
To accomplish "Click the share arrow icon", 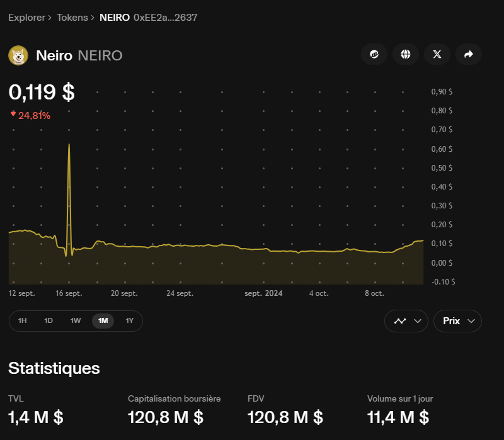I will pyautogui.click(x=468, y=55).
